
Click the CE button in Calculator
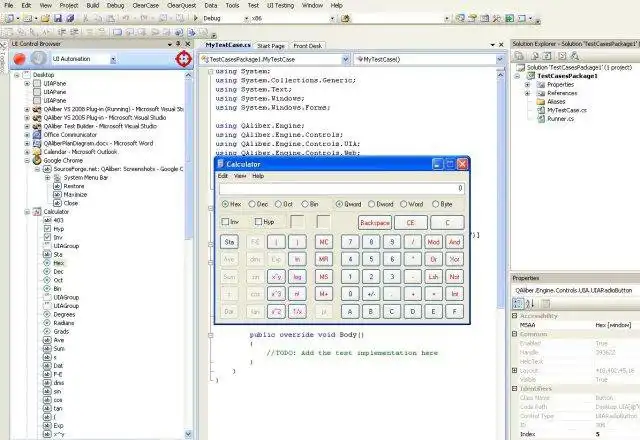[411, 223]
